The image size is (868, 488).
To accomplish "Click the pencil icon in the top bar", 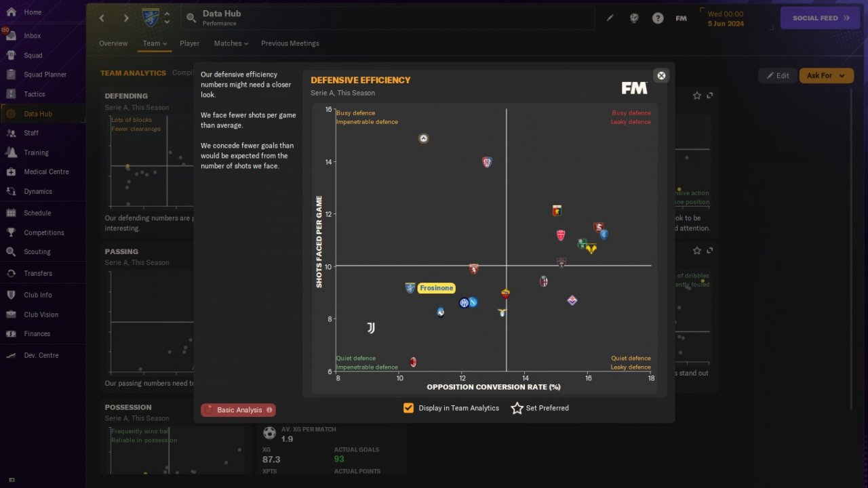I will tap(610, 18).
